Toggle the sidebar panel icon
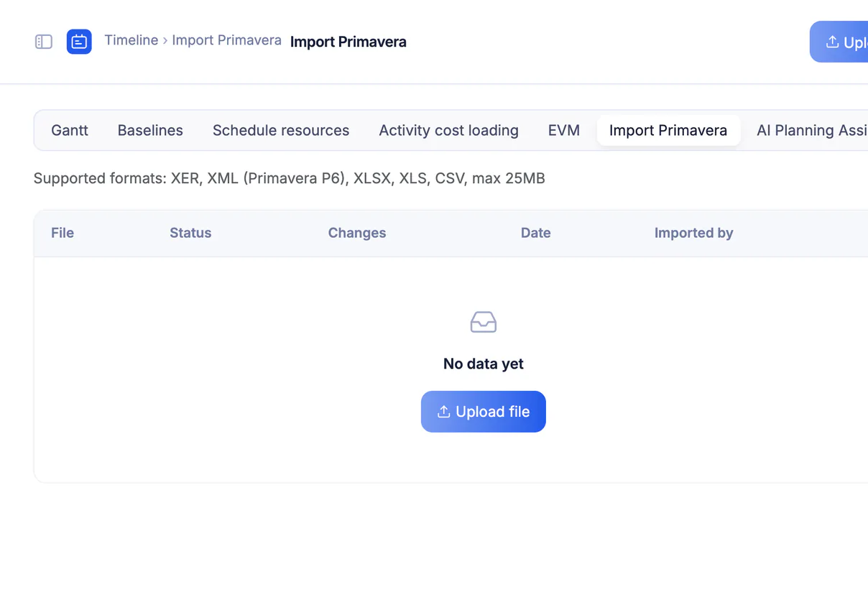 click(x=44, y=42)
